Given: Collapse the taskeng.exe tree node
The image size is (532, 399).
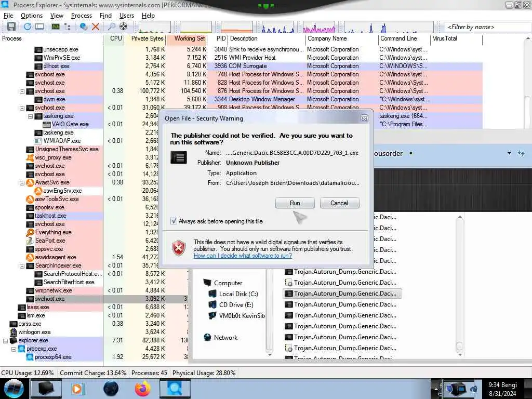Looking at the screenshot, I should pyautogui.click(x=30, y=116).
